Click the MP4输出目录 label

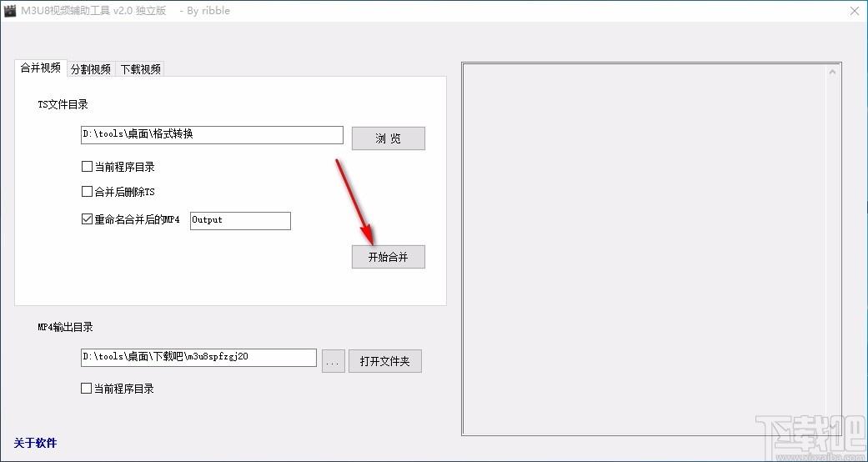pos(65,328)
